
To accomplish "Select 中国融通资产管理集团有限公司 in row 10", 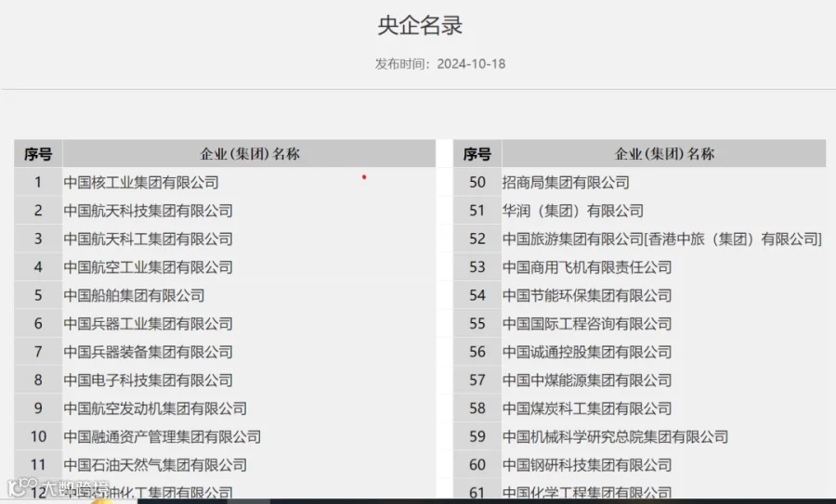I will (162, 437).
